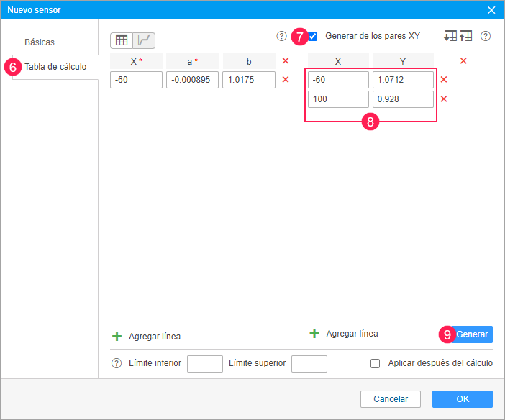Screen dimensions: 505x420
Task: Click the export table icon with up arrow
Action: click(x=465, y=36)
